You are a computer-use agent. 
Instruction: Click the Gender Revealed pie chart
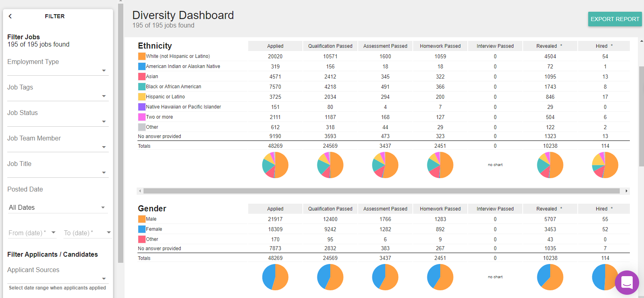tap(550, 277)
